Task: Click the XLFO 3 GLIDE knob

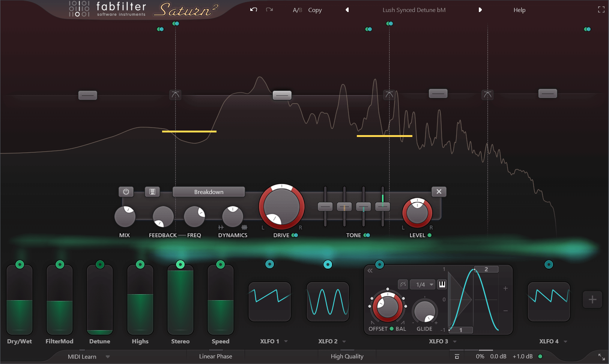Action: 425,311
